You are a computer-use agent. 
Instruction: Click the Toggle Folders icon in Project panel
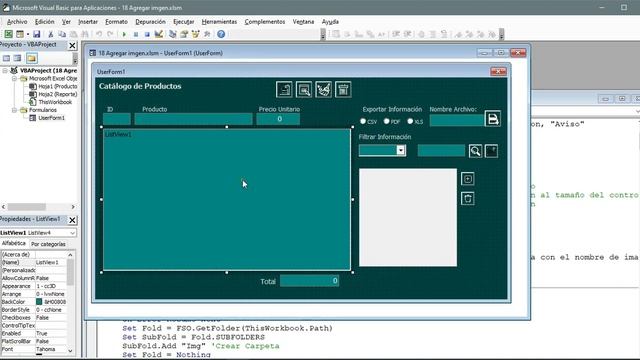click(x=32, y=58)
